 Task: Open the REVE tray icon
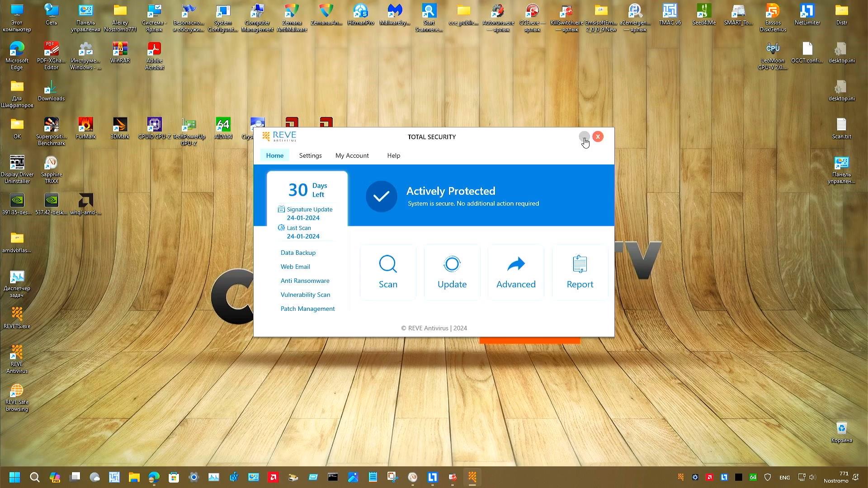pyautogui.click(x=680, y=477)
